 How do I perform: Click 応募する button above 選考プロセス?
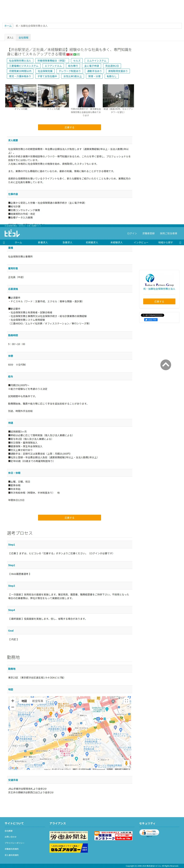point(69,518)
